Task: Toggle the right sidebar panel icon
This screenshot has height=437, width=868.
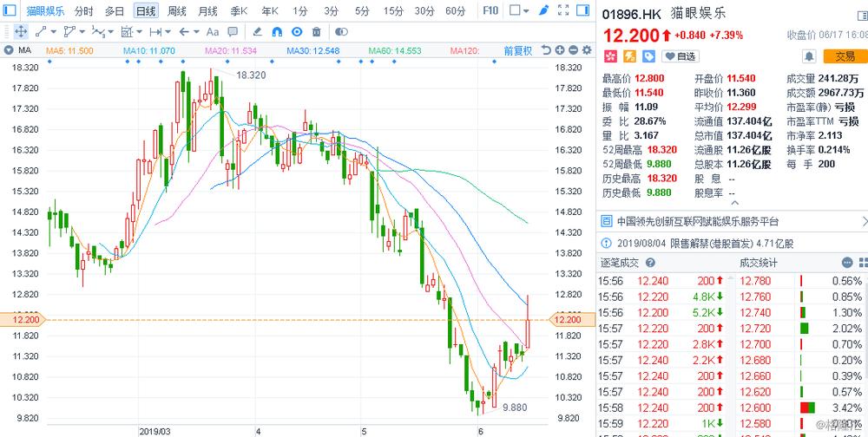Action: pyautogui.click(x=582, y=10)
